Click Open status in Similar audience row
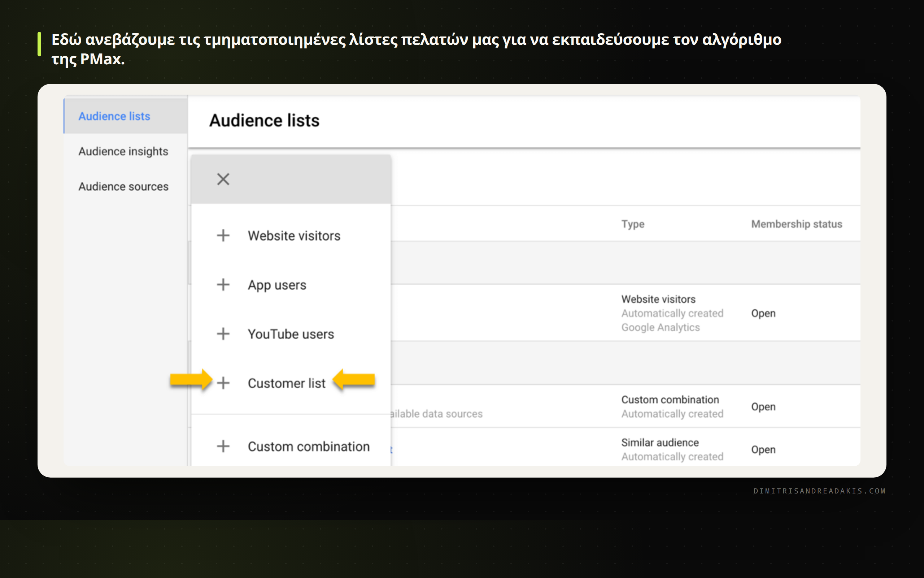Screen dimensions: 924x578 tap(763, 449)
